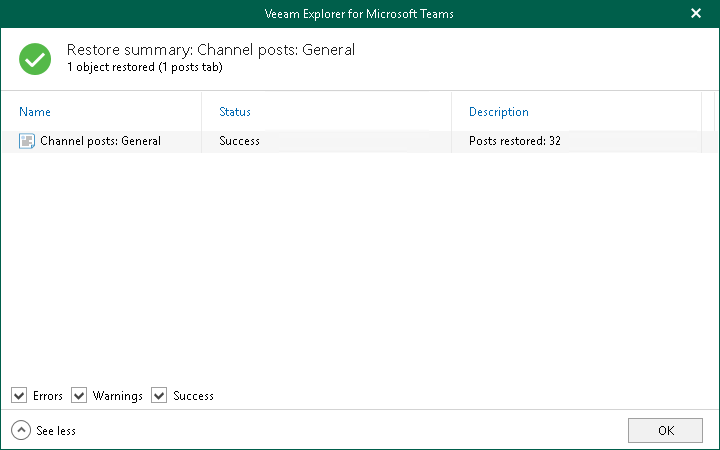Close the Veeam Explorer dialog window

click(696, 14)
